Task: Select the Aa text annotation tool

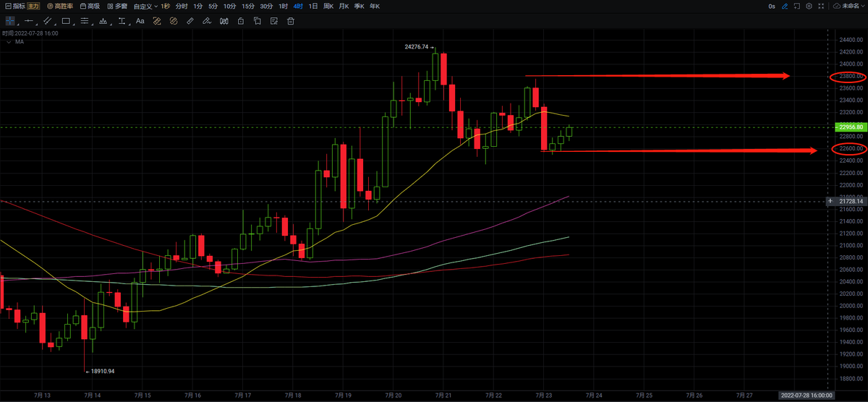Action: (x=140, y=21)
